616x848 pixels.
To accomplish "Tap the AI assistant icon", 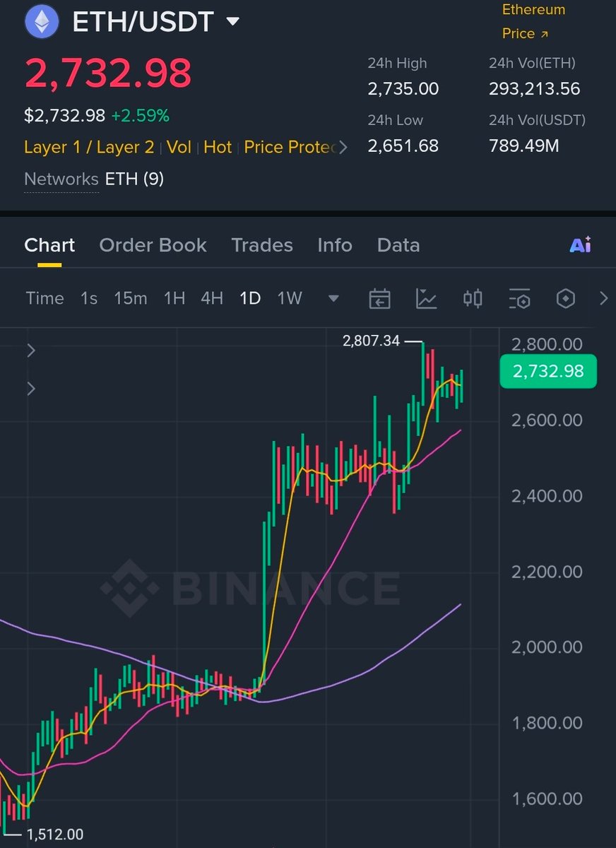I will point(581,245).
